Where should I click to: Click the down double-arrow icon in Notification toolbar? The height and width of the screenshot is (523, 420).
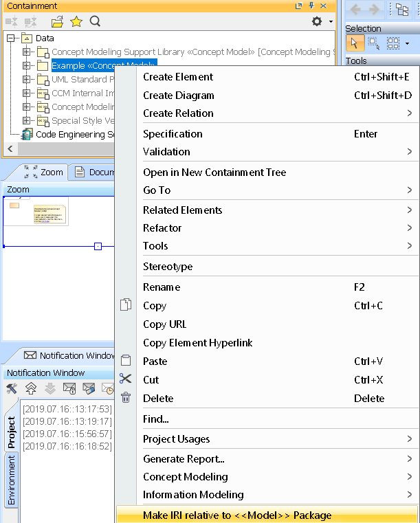pos(50,388)
